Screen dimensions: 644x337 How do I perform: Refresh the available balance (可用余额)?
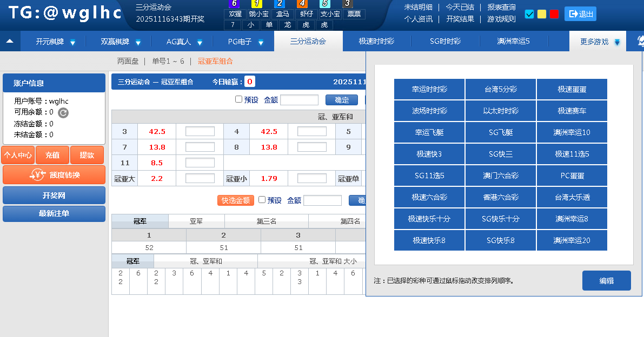click(63, 113)
